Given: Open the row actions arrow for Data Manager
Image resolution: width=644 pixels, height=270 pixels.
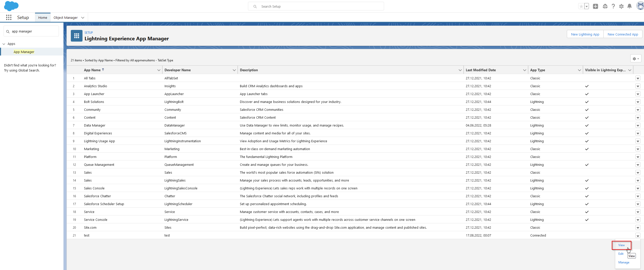Looking at the screenshot, I should tap(638, 125).
